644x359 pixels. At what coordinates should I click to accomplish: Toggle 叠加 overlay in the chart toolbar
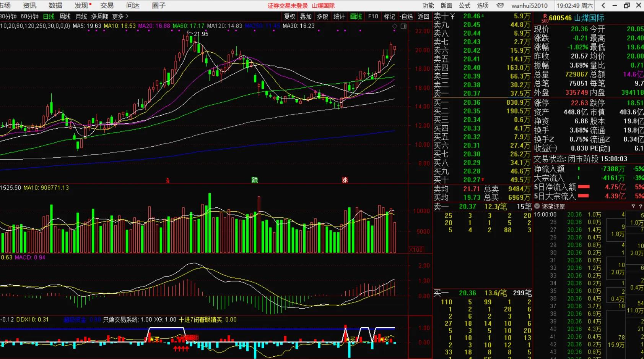click(x=306, y=16)
